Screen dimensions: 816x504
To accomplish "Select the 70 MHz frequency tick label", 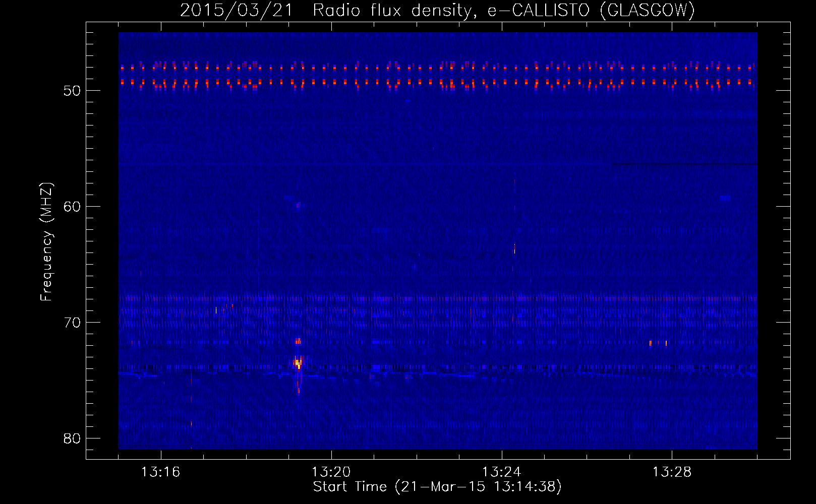I will (72, 323).
